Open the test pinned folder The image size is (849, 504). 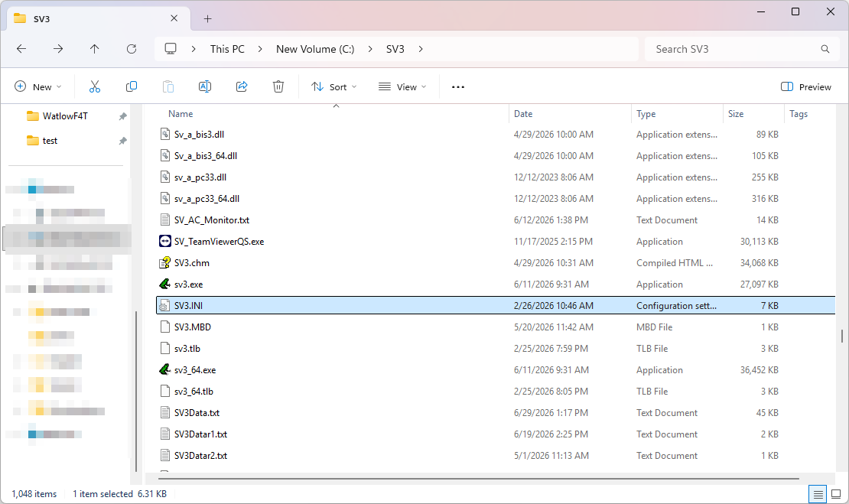(x=50, y=141)
